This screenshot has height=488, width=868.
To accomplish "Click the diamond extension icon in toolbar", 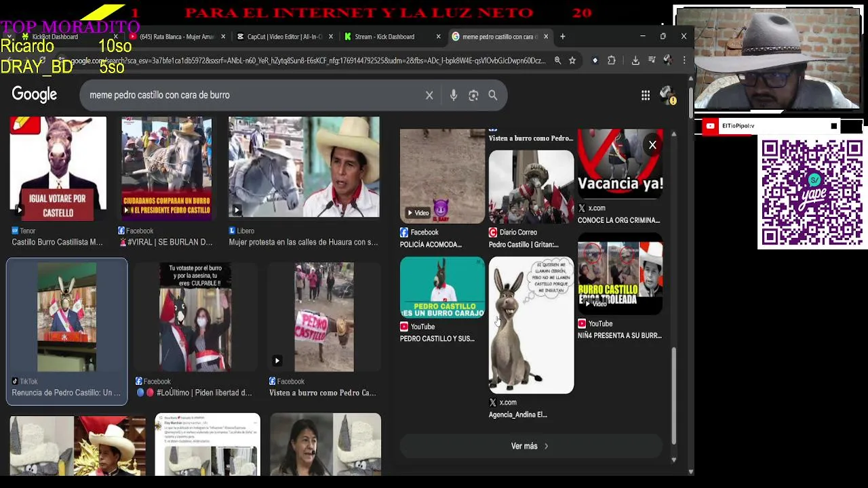I will point(595,60).
